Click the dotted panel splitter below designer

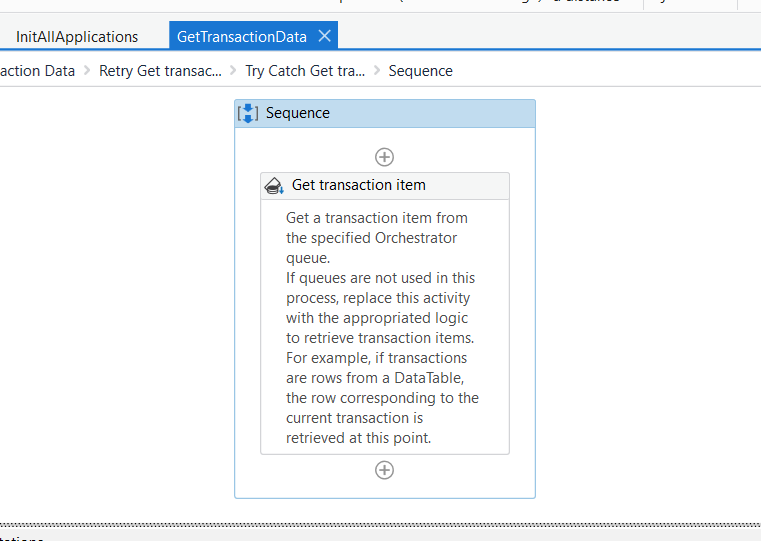(380, 523)
